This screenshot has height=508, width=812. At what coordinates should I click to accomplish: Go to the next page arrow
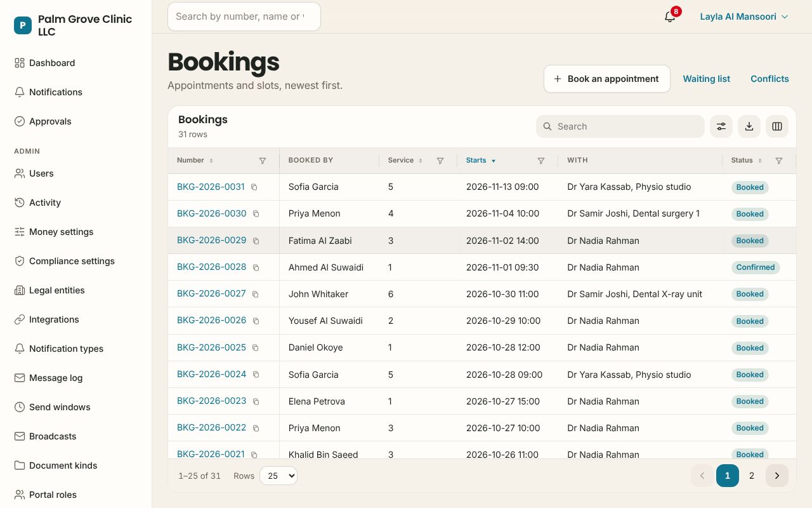pos(777,476)
